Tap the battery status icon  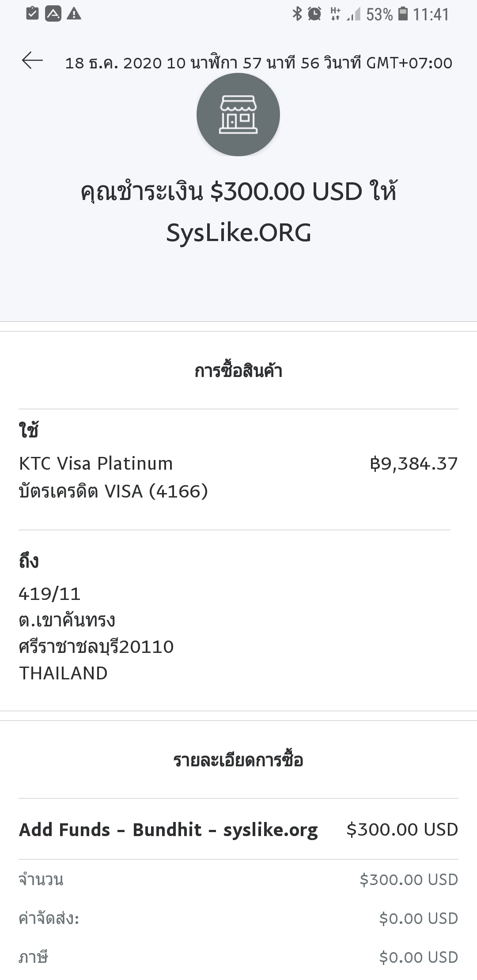pyautogui.click(x=403, y=14)
